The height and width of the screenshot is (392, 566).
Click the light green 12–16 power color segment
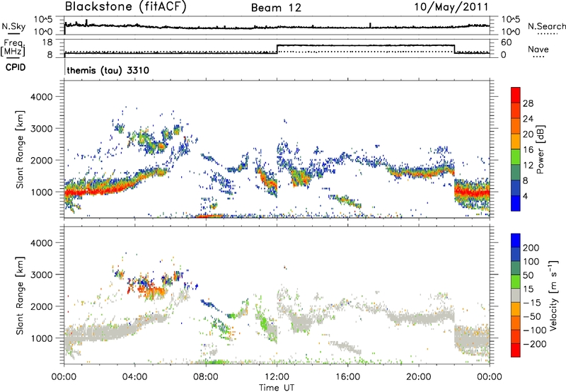[x=516, y=157]
